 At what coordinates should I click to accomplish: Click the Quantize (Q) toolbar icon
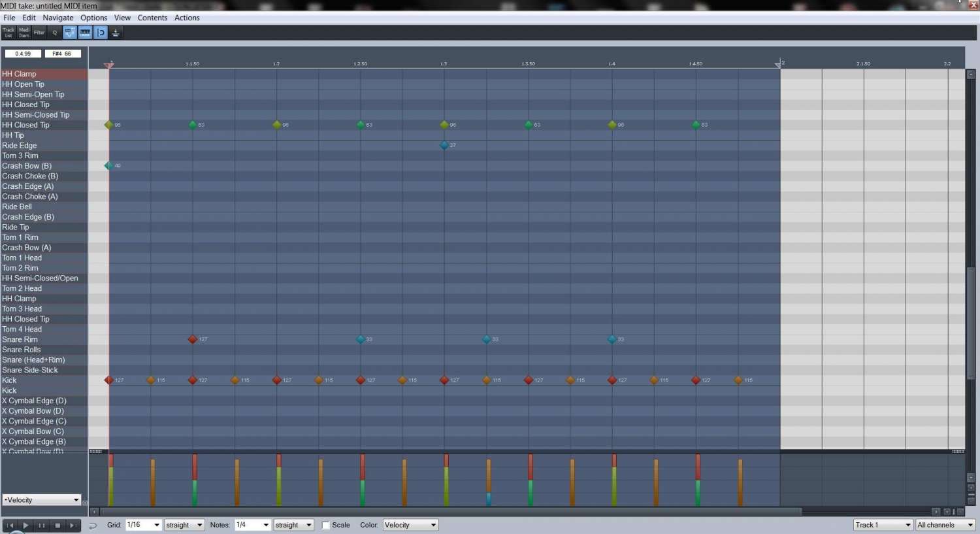pos(55,33)
